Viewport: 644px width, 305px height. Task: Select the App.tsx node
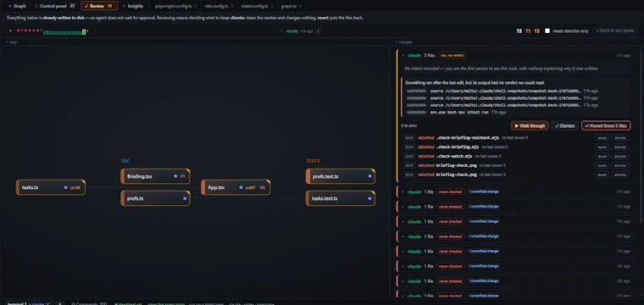236,187
